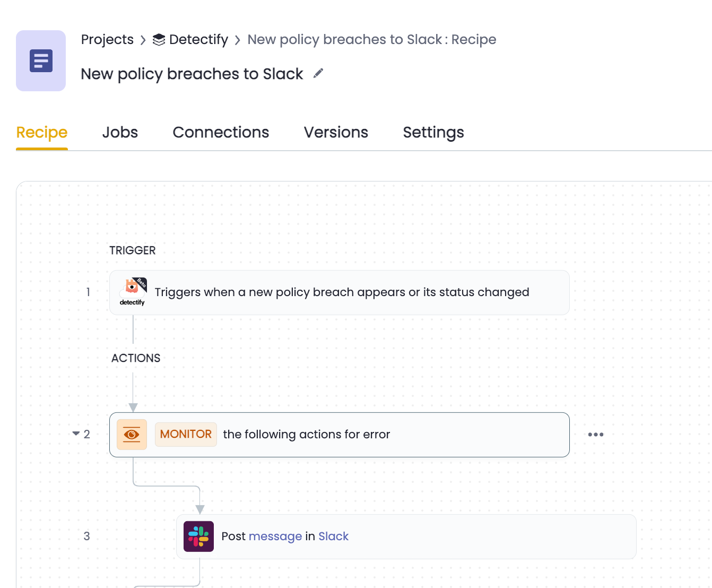This screenshot has width=712, height=588.
Task: Click the chevron after Detectify breadcrumb
Action: [238, 40]
